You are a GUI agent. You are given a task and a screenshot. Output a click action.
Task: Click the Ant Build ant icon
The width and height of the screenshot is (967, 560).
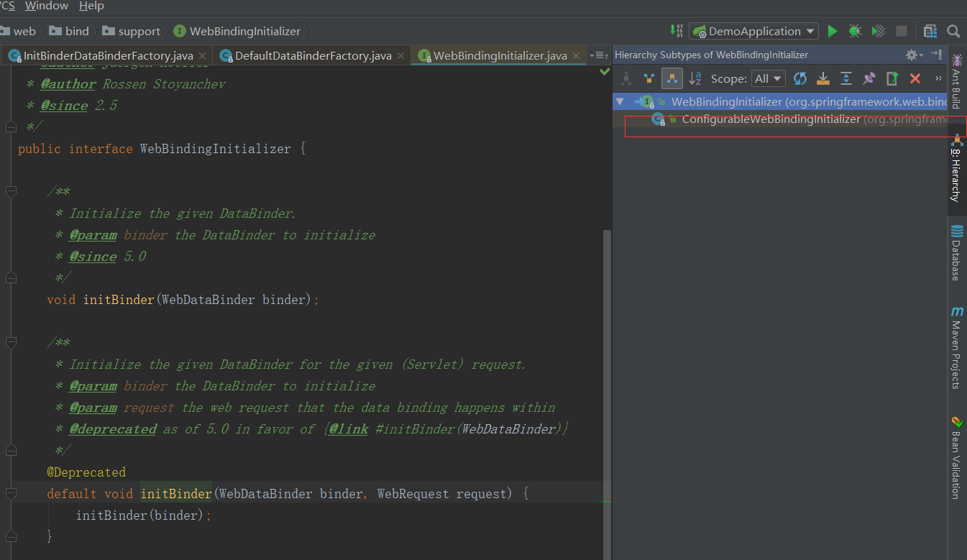pyautogui.click(x=957, y=60)
